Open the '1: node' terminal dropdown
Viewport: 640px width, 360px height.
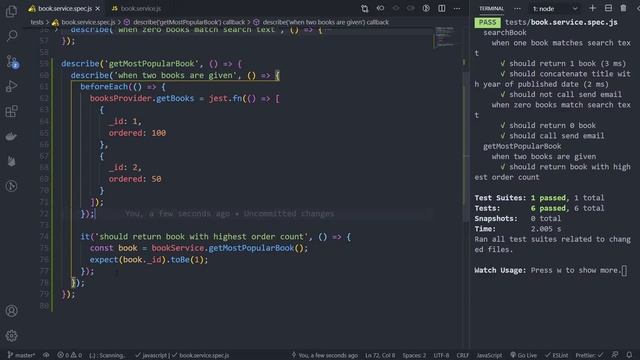coord(556,9)
